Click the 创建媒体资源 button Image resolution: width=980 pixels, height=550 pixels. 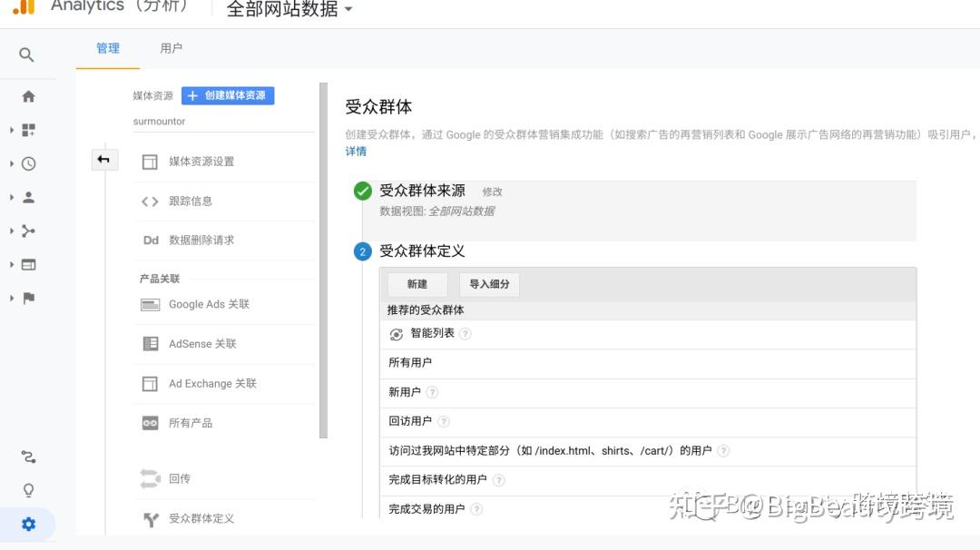tap(228, 95)
